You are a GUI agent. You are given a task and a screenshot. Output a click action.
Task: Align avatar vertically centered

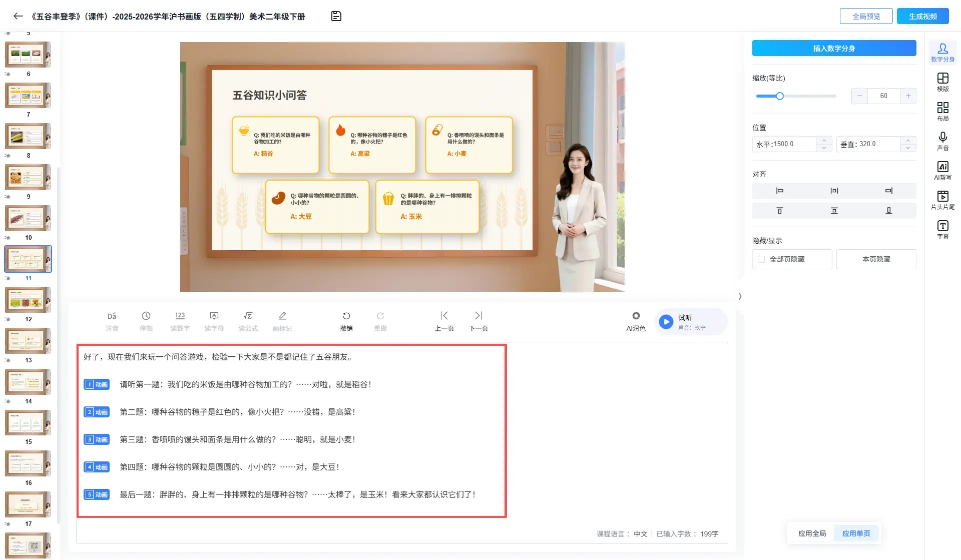834,211
